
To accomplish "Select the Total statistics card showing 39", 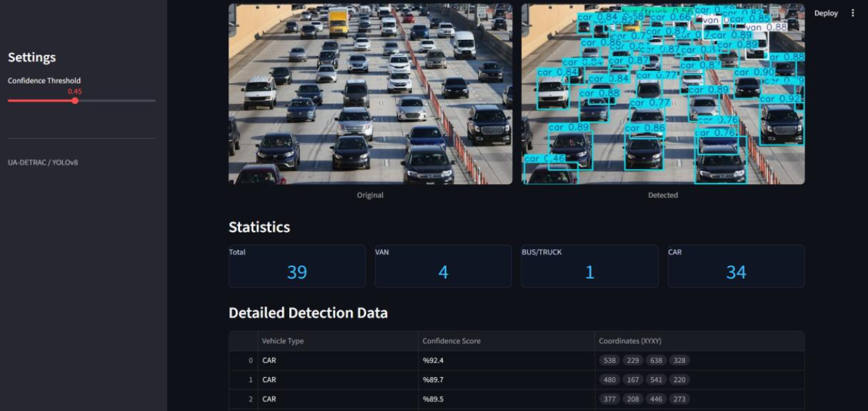I will (x=297, y=266).
